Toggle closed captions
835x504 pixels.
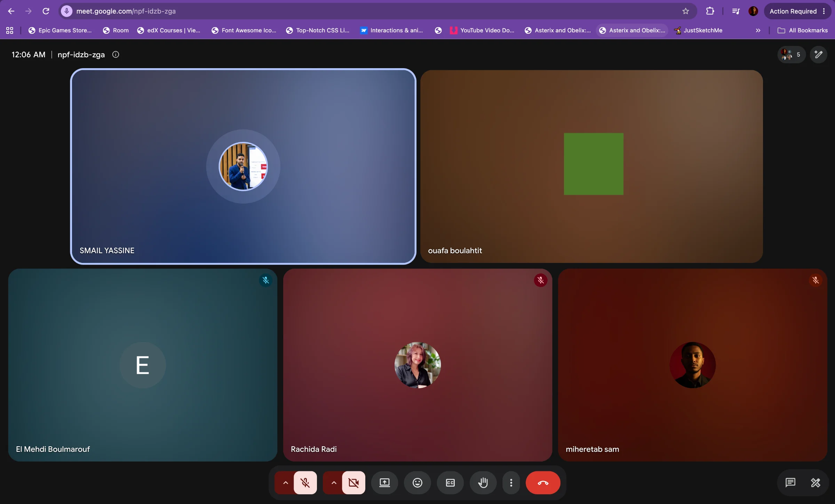450,483
